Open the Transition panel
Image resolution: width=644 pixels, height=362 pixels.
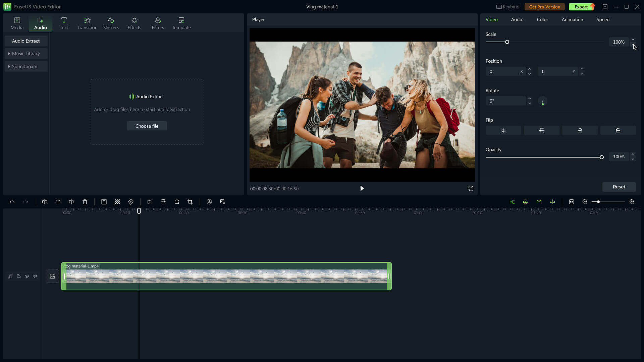click(x=87, y=23)
